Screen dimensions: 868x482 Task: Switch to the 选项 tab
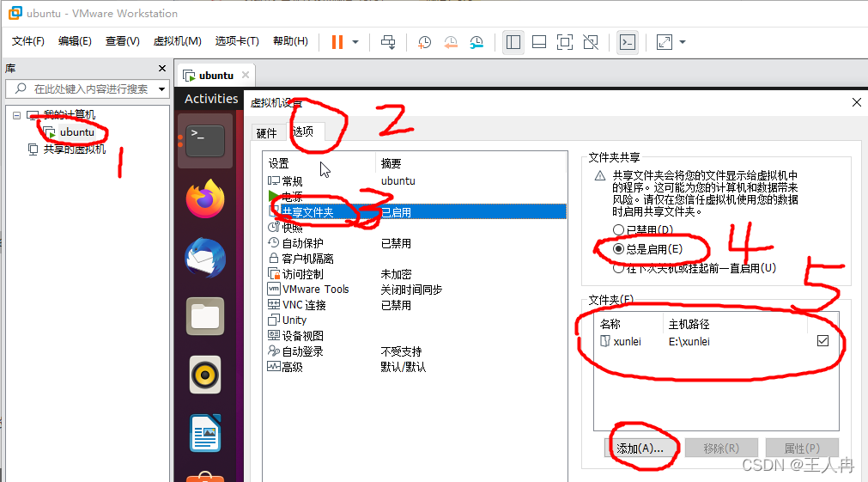coord(303,131)
